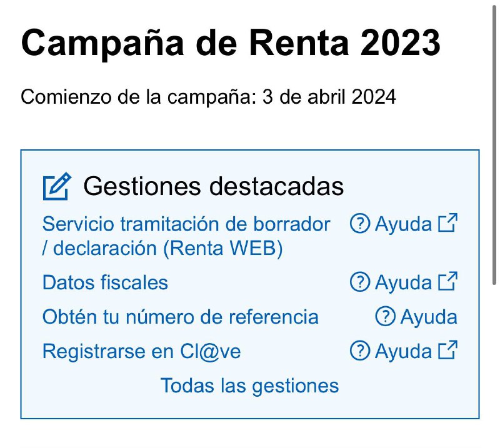Click the external link icon beside Registrarse en Cl@ve Ayuda
Image resolution: width=500 pixels, height=448 pixels.
(x=447, y=350)
